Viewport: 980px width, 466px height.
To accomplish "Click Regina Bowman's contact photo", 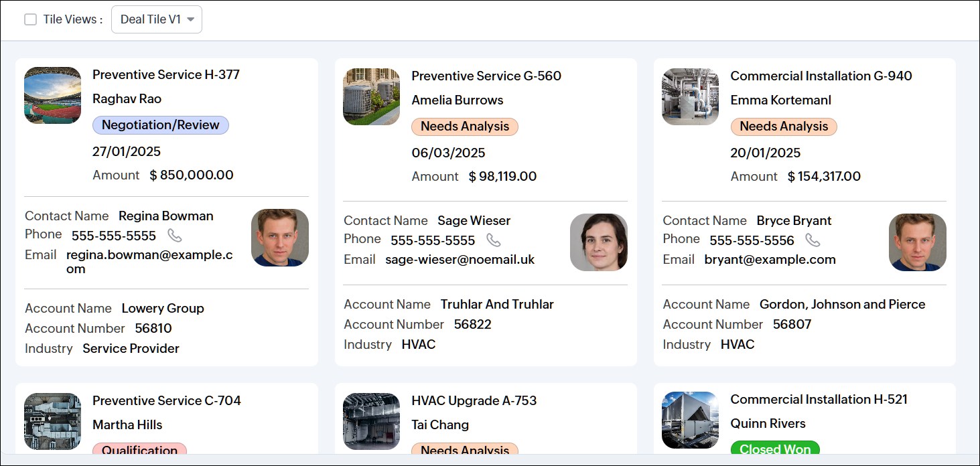I will (280, 238).
